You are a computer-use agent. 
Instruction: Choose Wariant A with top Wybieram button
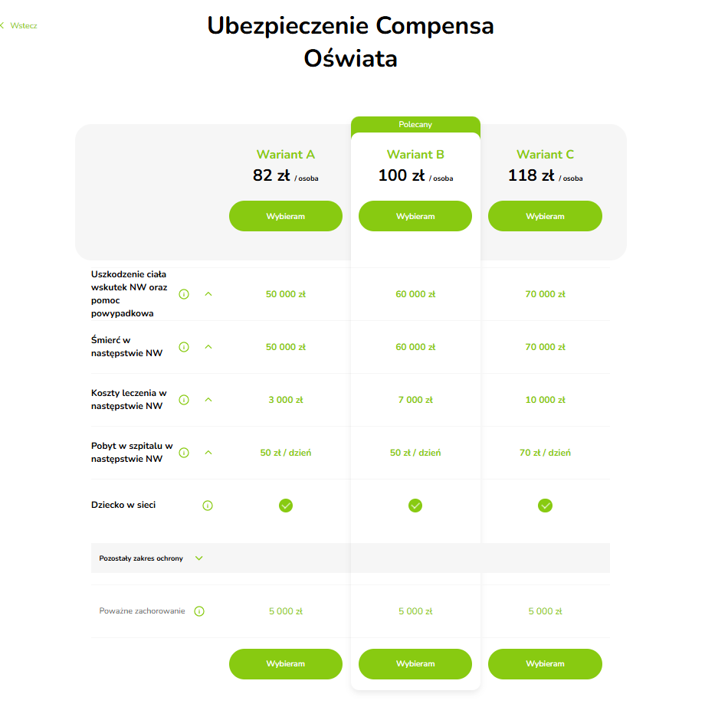[286, 216]
